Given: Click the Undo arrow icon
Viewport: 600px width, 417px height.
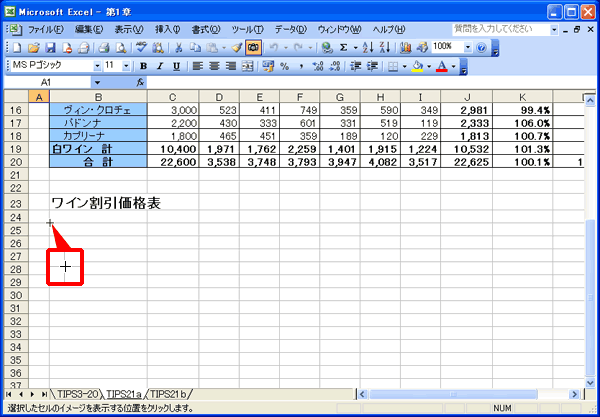Looking at the screenshot, I should coord(273,47).
